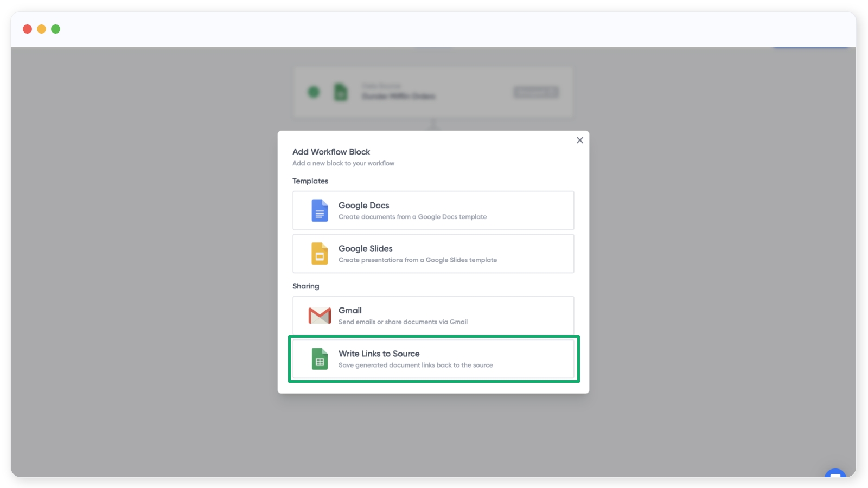The width and height of the screenshot is (868, 488).
Task: Click the red Gmail envelope icon
Action: pyautogui.click(x=320, y=316)
